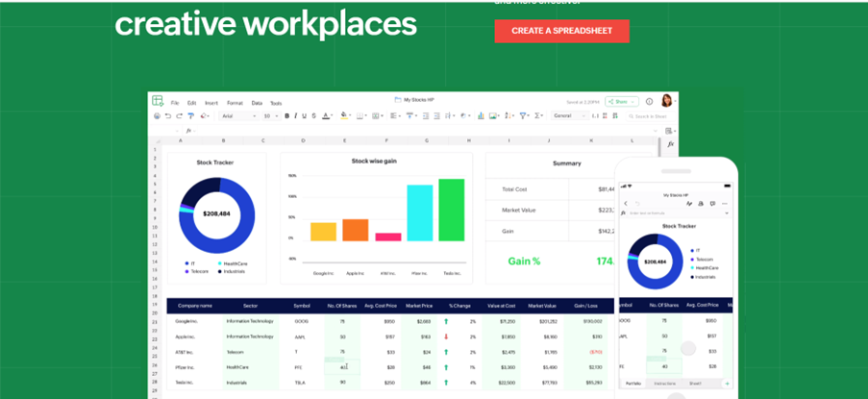Click the Search in Sheet field
Viewport: 868px width, 399px height.
[651, 116]
